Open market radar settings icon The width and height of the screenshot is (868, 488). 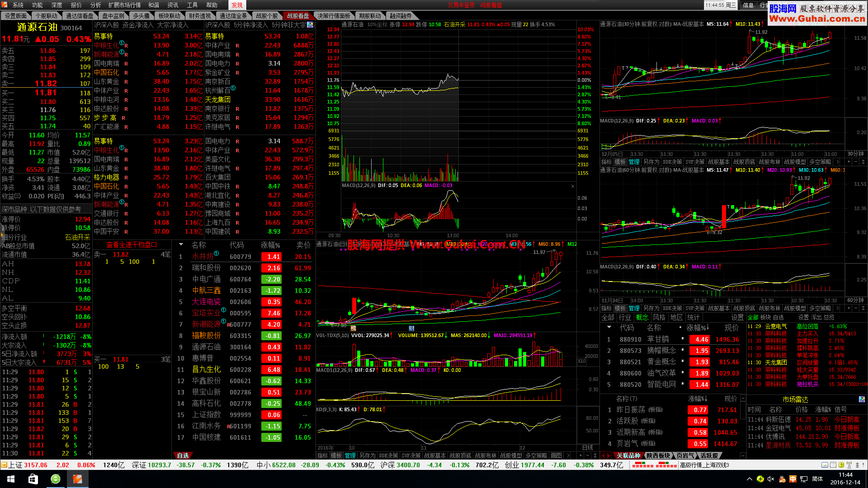point(862,399)
